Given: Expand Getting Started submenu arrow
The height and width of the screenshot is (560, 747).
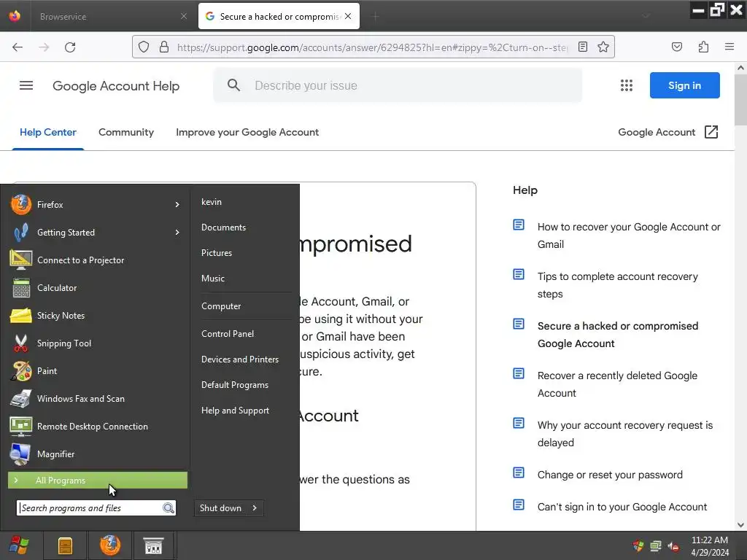Looking at the screenshot, I should pos(177,233).
